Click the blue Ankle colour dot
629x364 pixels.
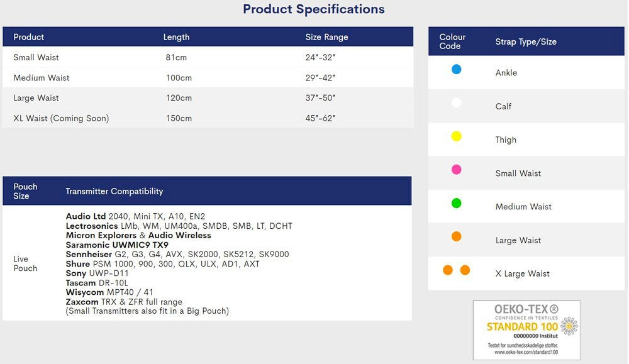coord(457,70)
